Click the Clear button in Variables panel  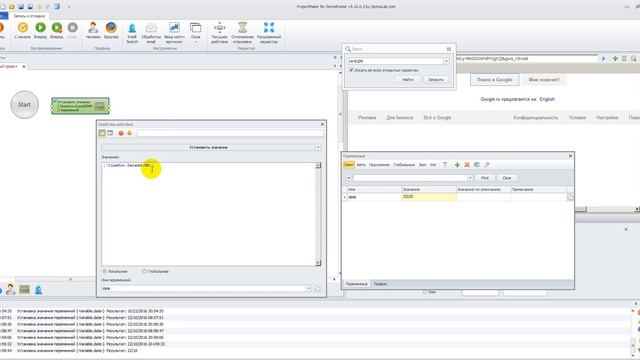(x=507, y=178)
